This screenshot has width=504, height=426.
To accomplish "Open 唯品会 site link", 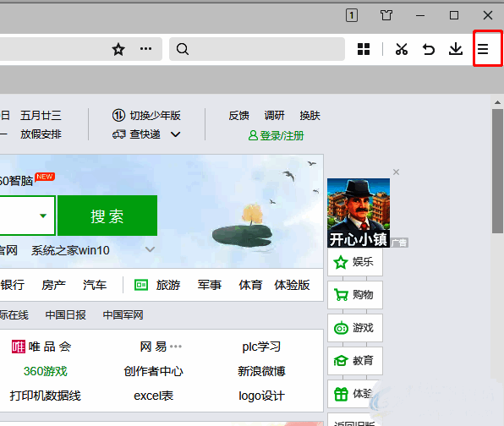I will click(x=41, y=347).
